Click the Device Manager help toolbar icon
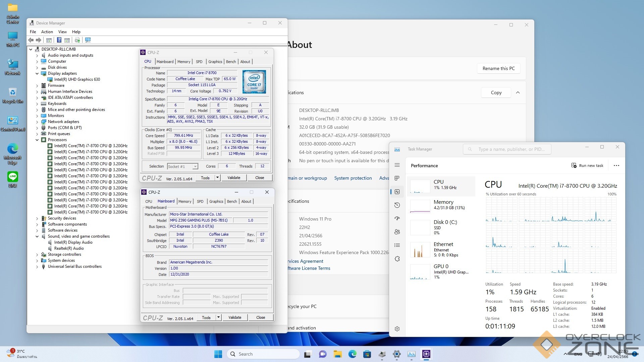 pyautogui.click(x=59, y=40)
